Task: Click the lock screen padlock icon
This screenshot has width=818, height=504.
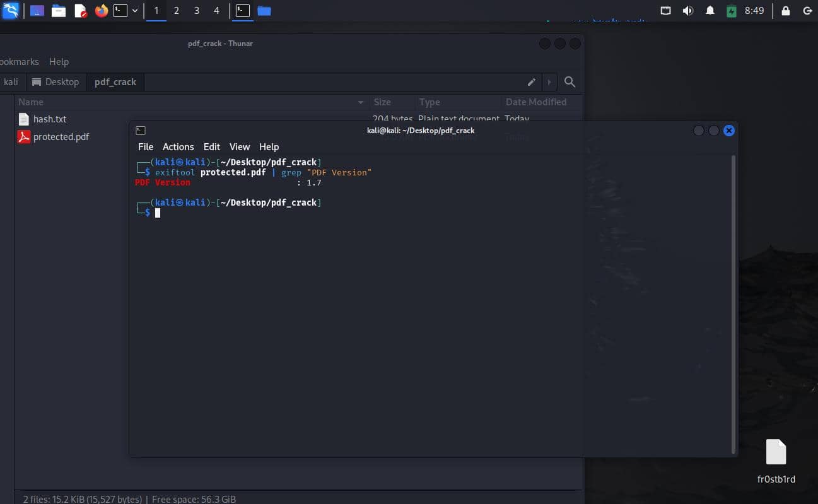Action: point(785,11)
